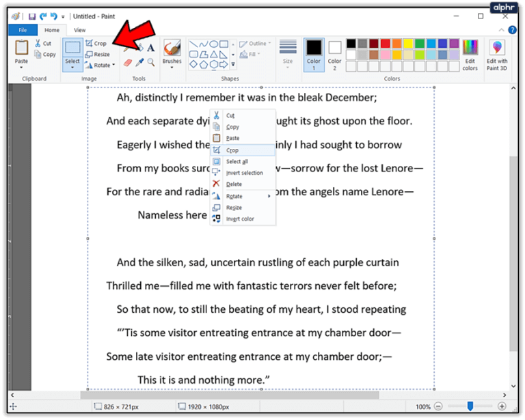Image resolution: width=525 pixels, height=420 pixels.
Task: Select the Hexagon shape
Action: (213, 64)
